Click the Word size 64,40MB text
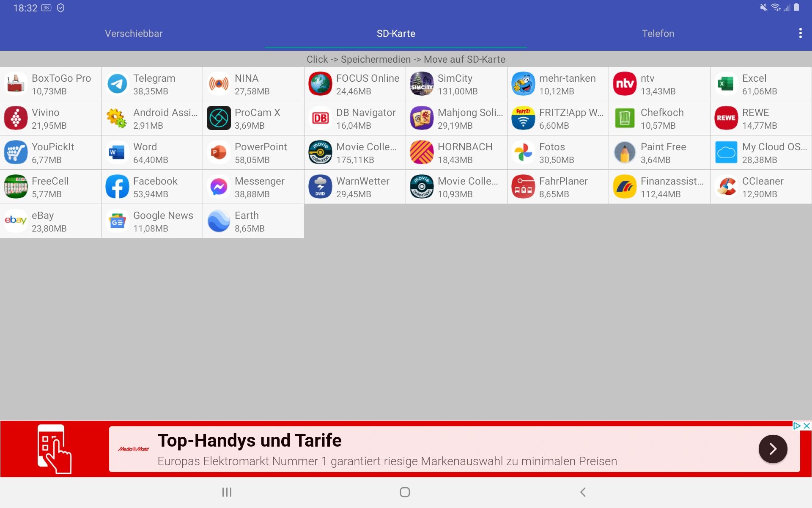Viewport: 812px width, 508px height. tap(151, 160)
